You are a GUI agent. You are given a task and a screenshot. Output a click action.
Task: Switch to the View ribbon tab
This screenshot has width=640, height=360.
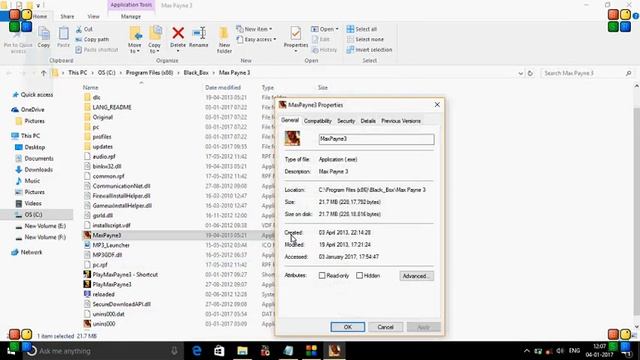point(93,16)
